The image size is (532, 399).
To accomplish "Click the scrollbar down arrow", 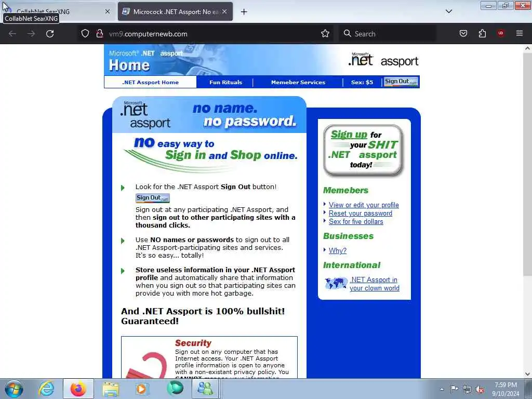I will point(527,374).
